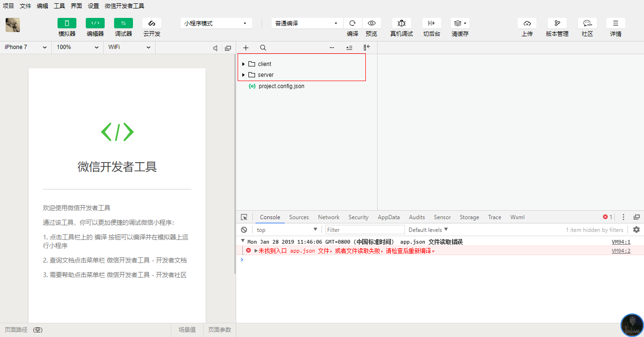This screenshot has width=644, height=337.
Task: Click the VM94:2 source link
Action: (620, 251)
